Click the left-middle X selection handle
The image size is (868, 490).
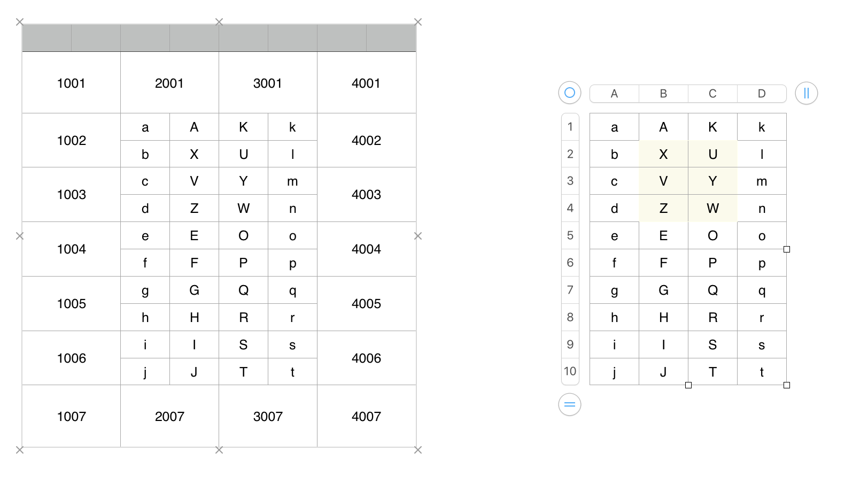pos(20,236)
